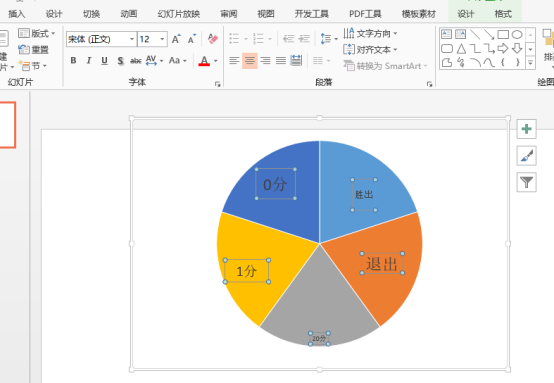Open the 文字方向 text direction menu
This screenshot has height=383, width=554.
point(370,33)
